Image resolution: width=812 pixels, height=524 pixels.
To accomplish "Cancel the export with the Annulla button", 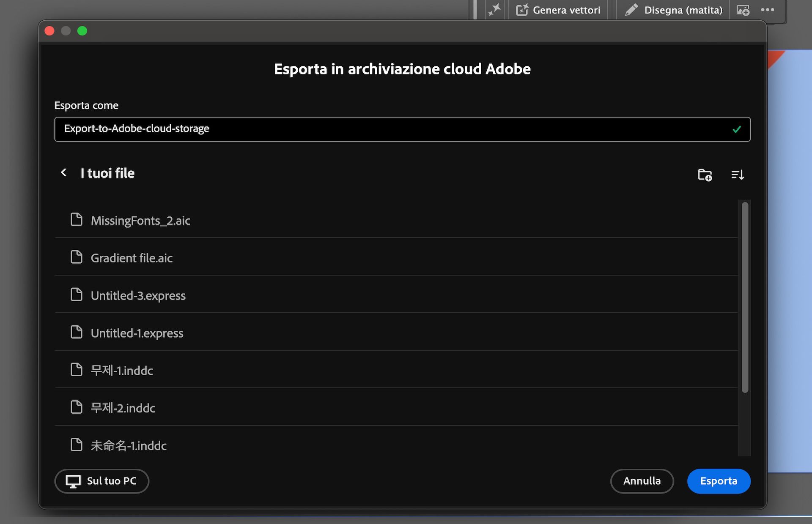I will pyautogui.click(x=642, y=481).
